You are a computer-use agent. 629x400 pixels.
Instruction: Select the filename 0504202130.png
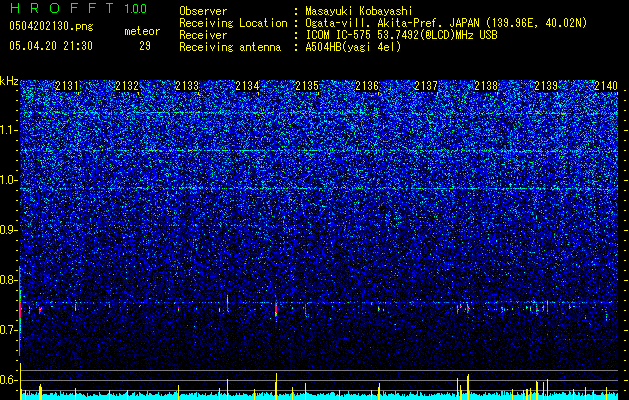pyautogui.click(x=51, y=26)
